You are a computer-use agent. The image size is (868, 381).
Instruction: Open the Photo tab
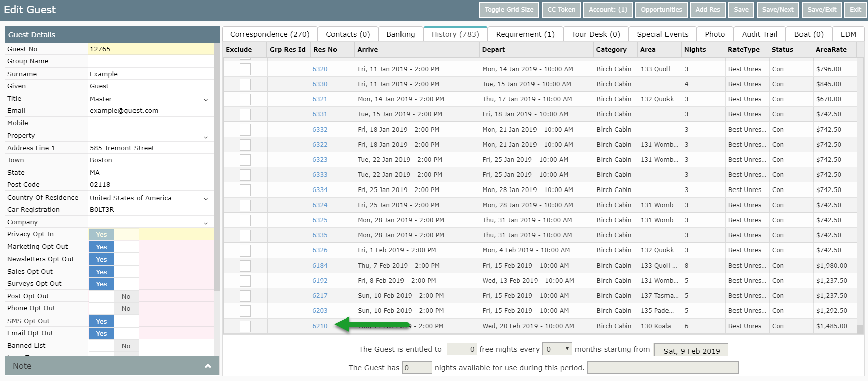715,34
